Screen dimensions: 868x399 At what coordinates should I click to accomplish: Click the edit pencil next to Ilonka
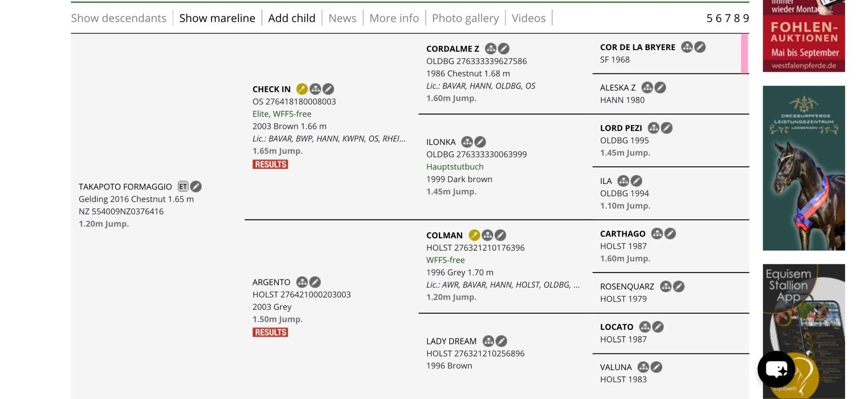coord(480,142)
